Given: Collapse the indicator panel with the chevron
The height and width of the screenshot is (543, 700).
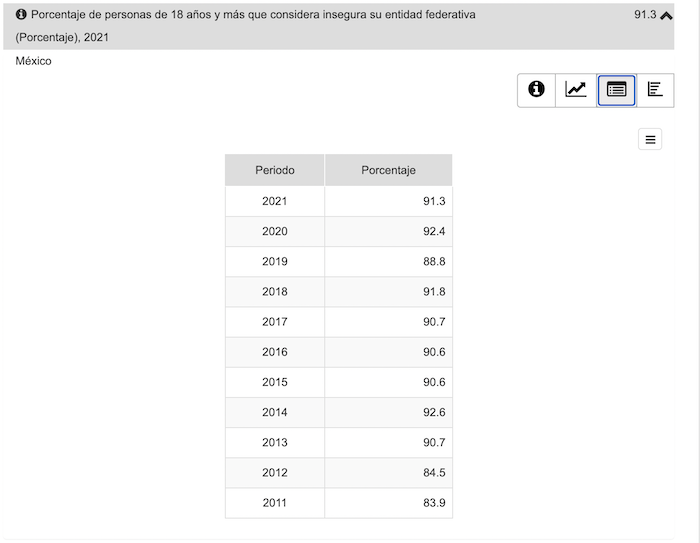Looking at the screenshot, I should 666,15.
